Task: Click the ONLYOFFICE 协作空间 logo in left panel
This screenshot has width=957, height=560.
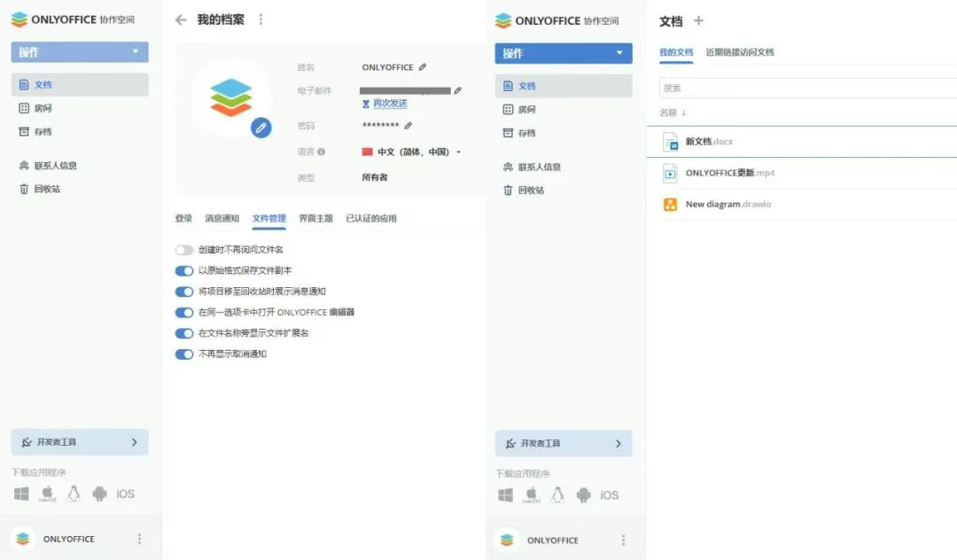Action: point(74,19)
